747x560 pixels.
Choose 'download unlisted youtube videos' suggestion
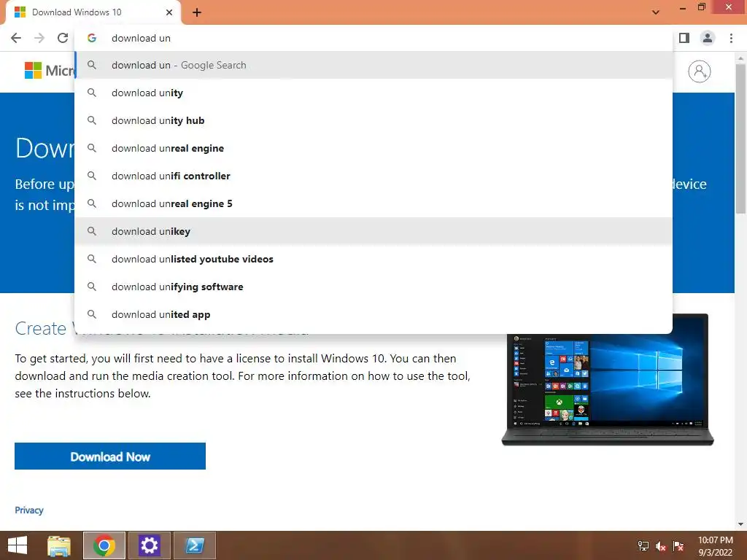coord(373,259)
